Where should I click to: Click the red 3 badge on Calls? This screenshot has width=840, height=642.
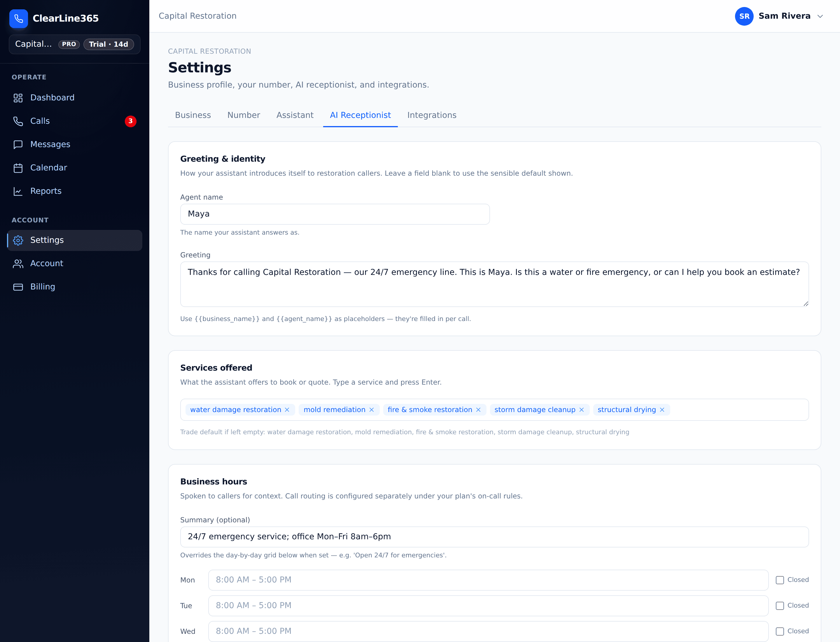coord(131,121)
